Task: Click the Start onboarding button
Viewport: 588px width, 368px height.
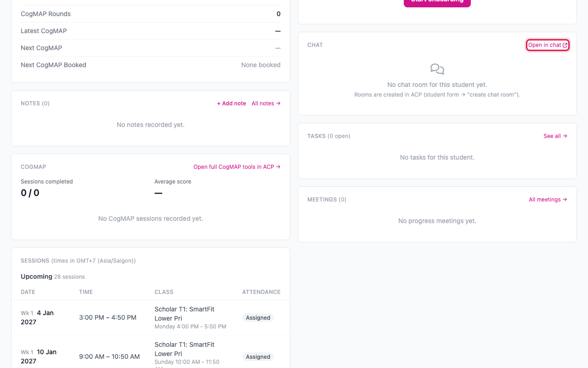Action: pos(437,1)
